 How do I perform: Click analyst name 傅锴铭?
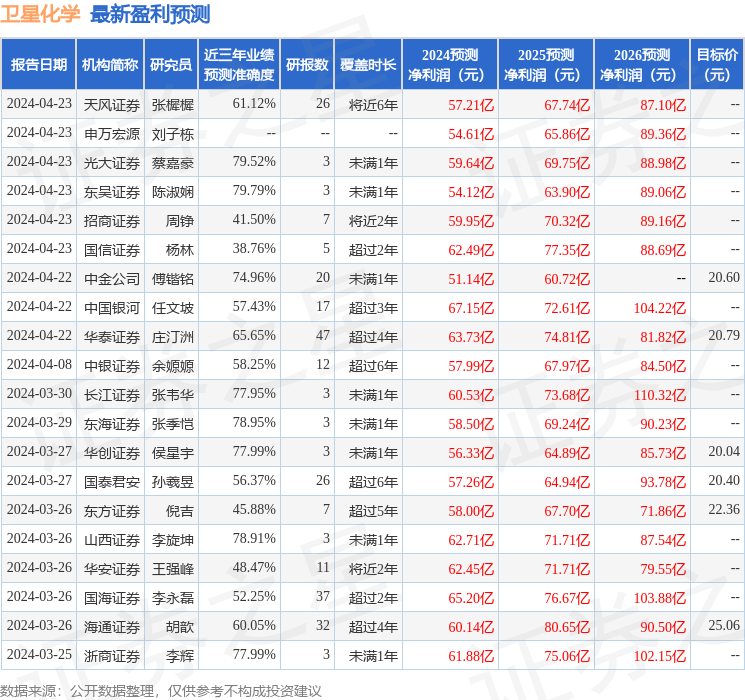[x=173, y=279]
